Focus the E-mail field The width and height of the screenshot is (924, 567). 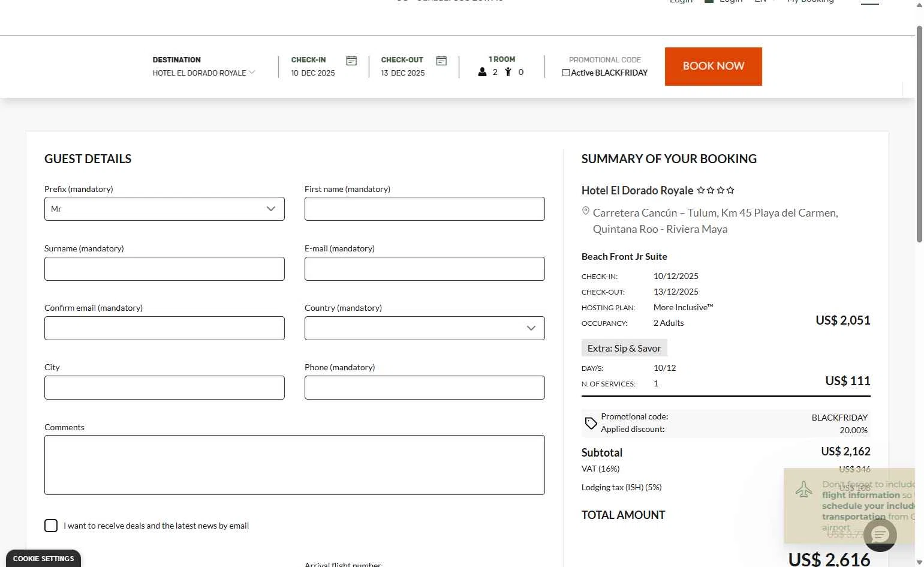(x=425, y=269)
